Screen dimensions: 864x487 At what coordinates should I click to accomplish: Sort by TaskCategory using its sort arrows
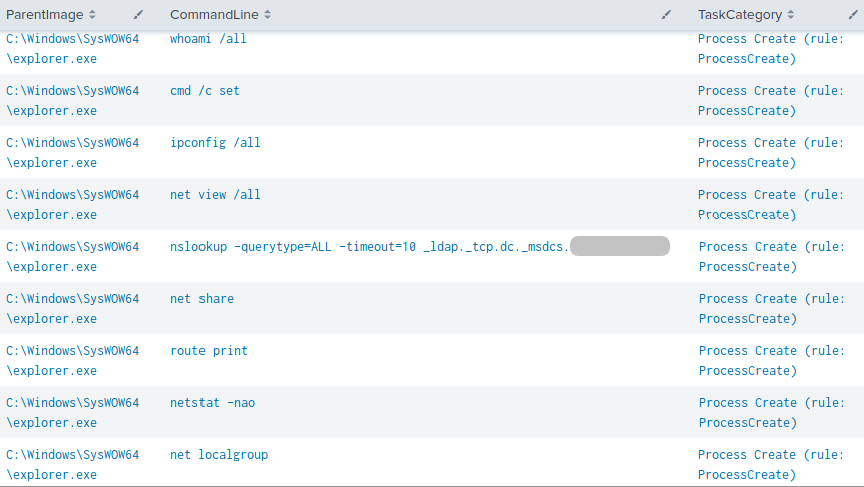pyautogui.click(x=791, y=15)
